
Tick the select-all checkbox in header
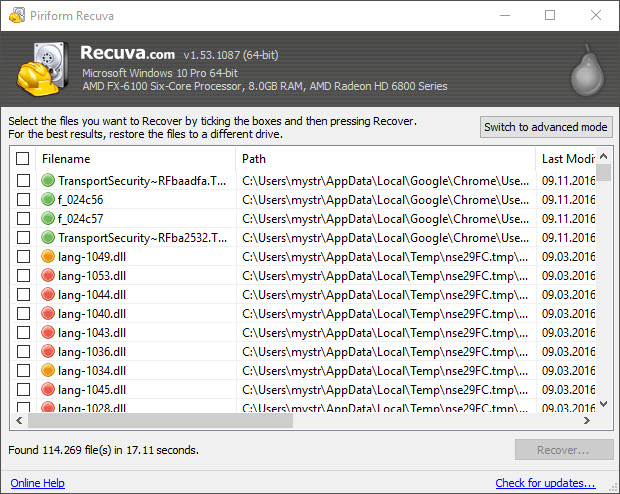coord(23,159)
